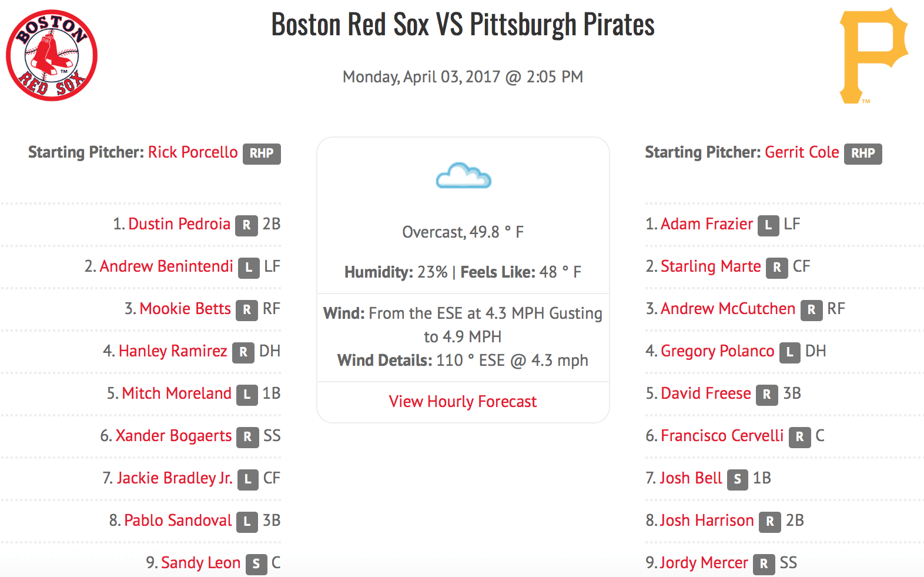Click the S badge beside Josh Bell
Screen dimensions: 924x577
click(x=737, y=479)
